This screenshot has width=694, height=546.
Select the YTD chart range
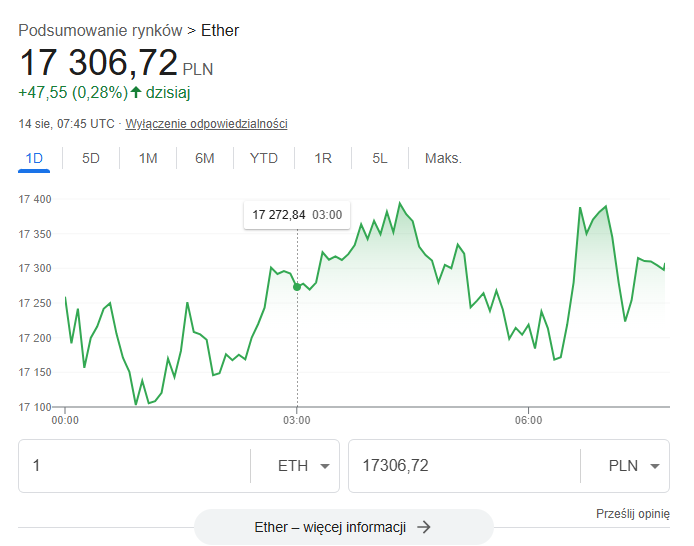pyautogui.click(x=264, y=158)
